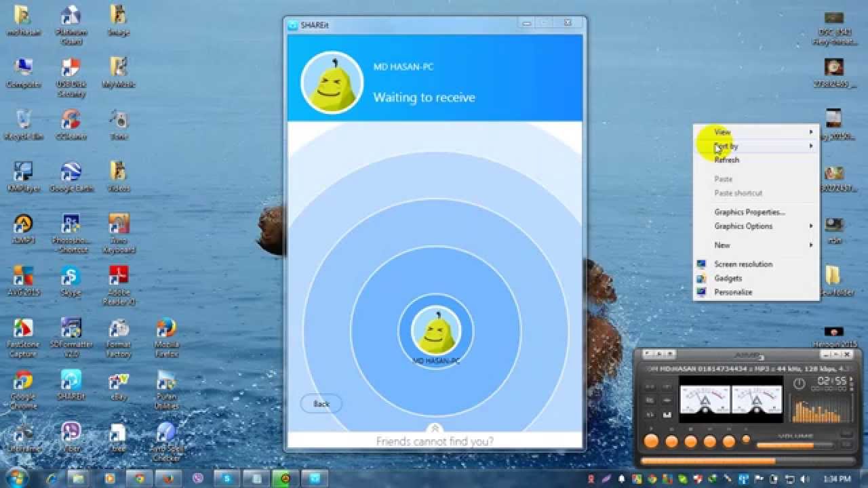Open the My Music folder icon
This screenshot has width=868, height=488.
(x=119, y=73)
